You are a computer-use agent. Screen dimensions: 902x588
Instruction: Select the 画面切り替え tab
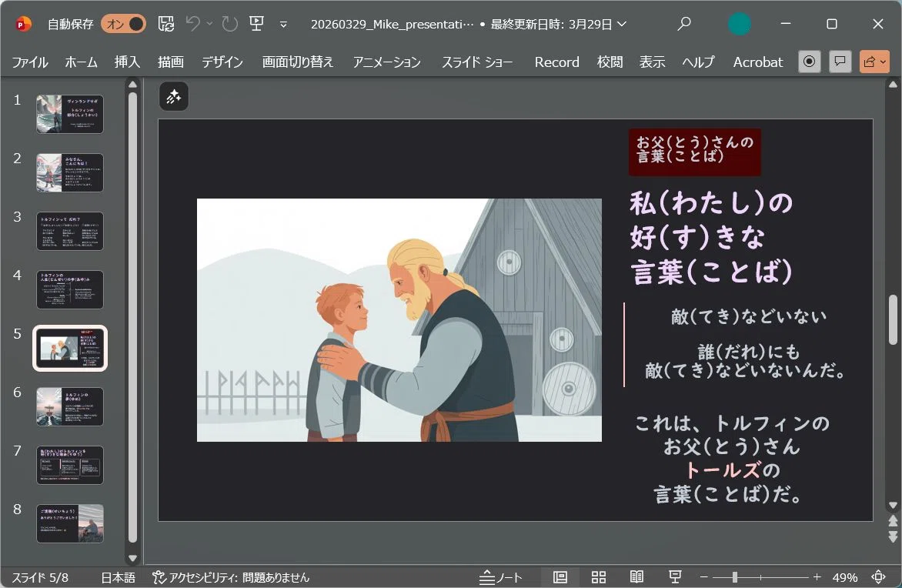(297, 62)
